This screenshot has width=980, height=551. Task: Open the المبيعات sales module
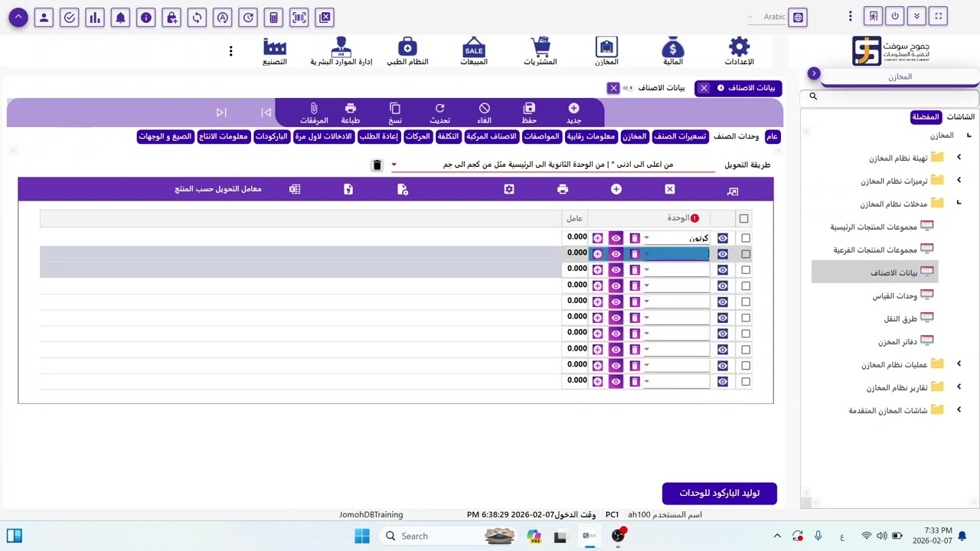pos(474,51)
